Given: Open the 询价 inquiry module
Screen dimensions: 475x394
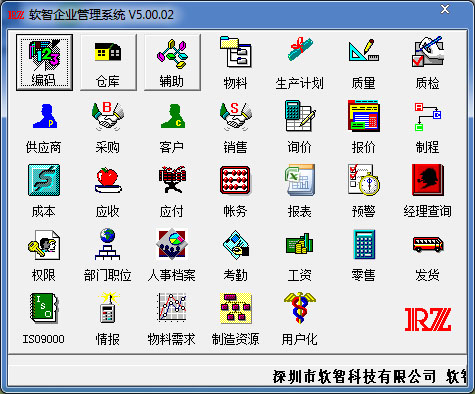Looking at the screenshot, I should click(300, 127).
